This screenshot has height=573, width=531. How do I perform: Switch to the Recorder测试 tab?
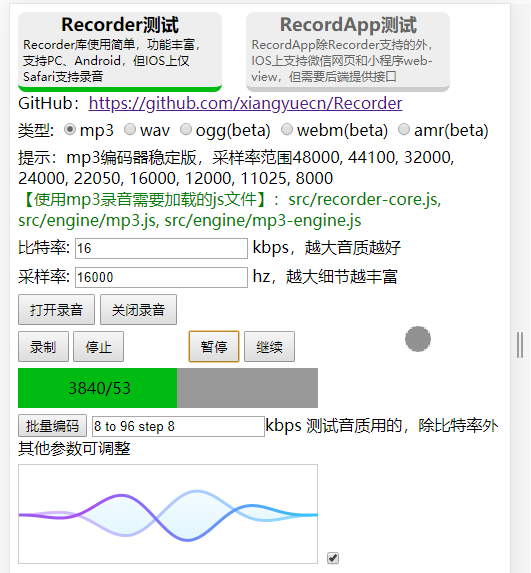120,52
